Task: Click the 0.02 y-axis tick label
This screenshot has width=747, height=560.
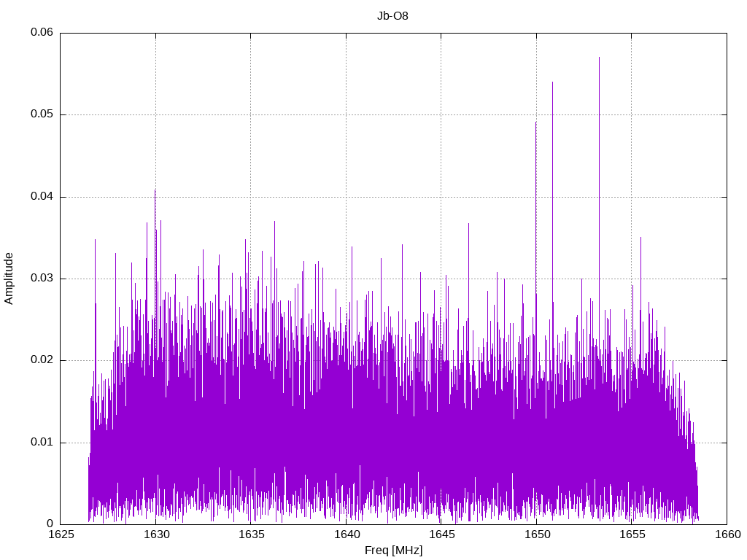Action: point(42,360)
